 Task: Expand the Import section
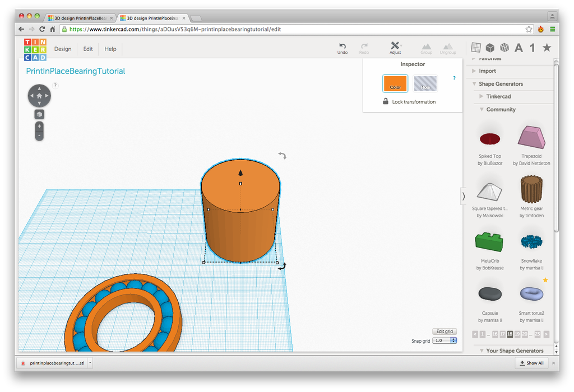pos(474,71)
